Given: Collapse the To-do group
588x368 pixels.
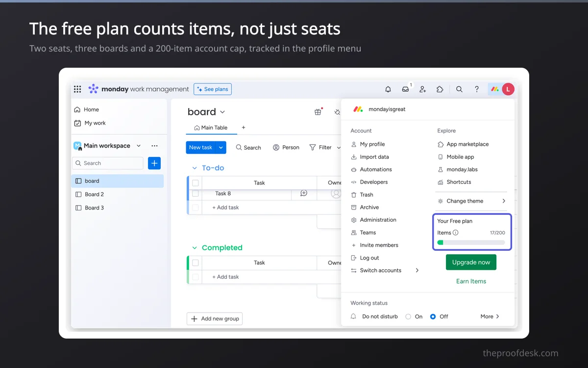Looking at the screenshot, I should tap(195, 168).
